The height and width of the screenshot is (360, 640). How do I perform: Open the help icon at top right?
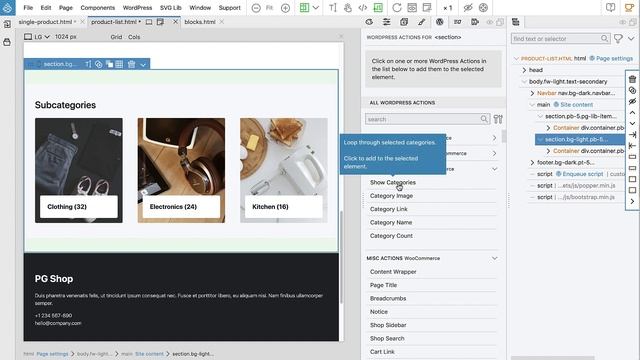pyautogui.click(x=610, y=8)
